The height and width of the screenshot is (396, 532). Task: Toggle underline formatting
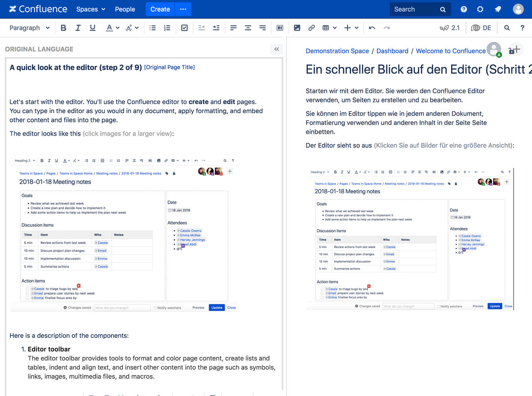(92, 28)
